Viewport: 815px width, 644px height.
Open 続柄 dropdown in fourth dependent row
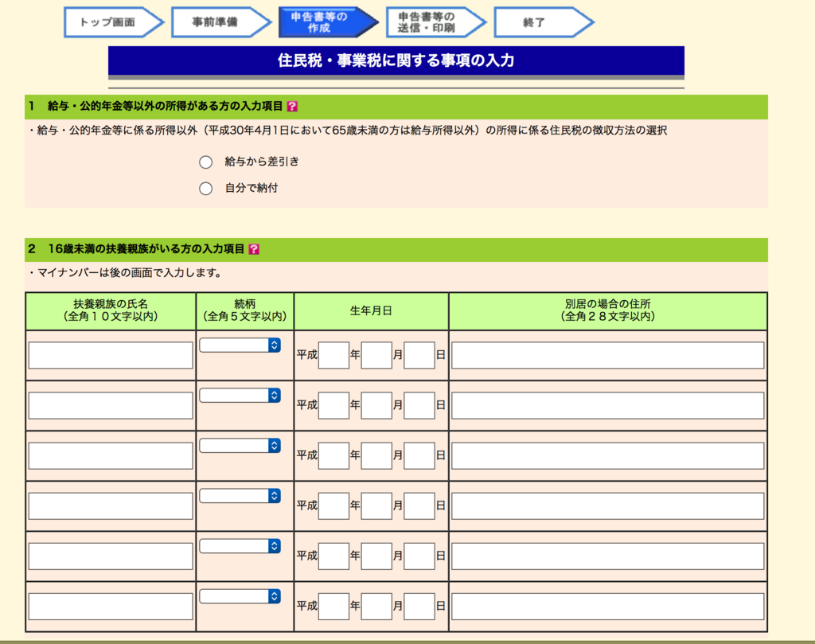pyautogui.click(x=240, y=496)
